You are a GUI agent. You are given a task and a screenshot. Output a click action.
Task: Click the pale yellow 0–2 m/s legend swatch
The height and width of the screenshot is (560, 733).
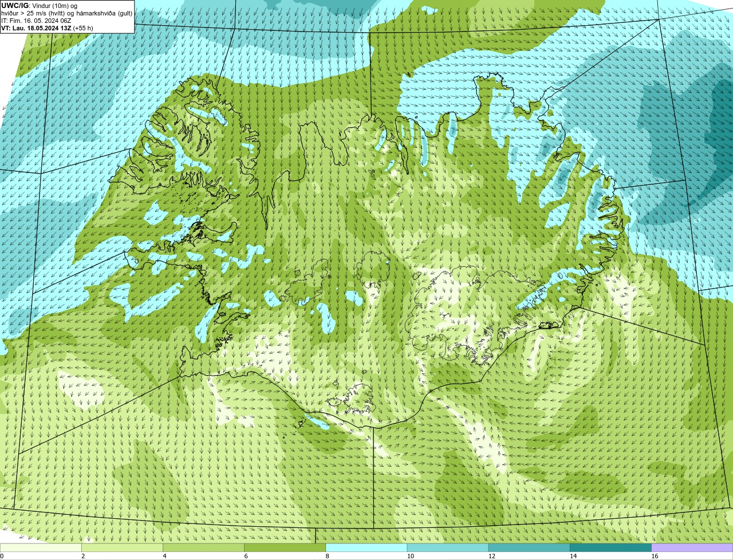point(41,547)
